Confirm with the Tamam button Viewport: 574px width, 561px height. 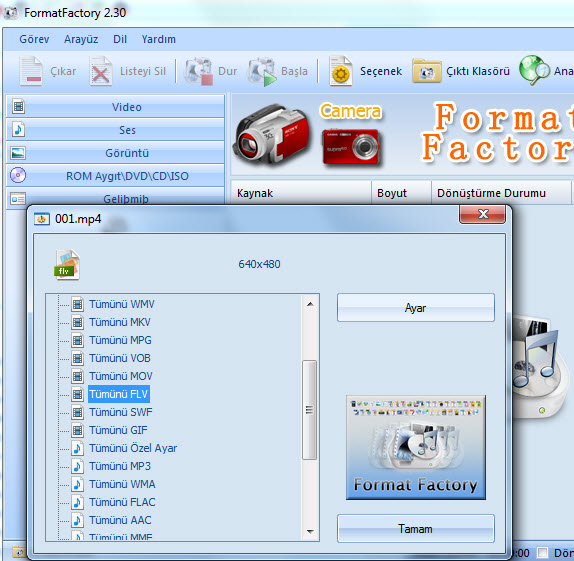pos(415,528)
